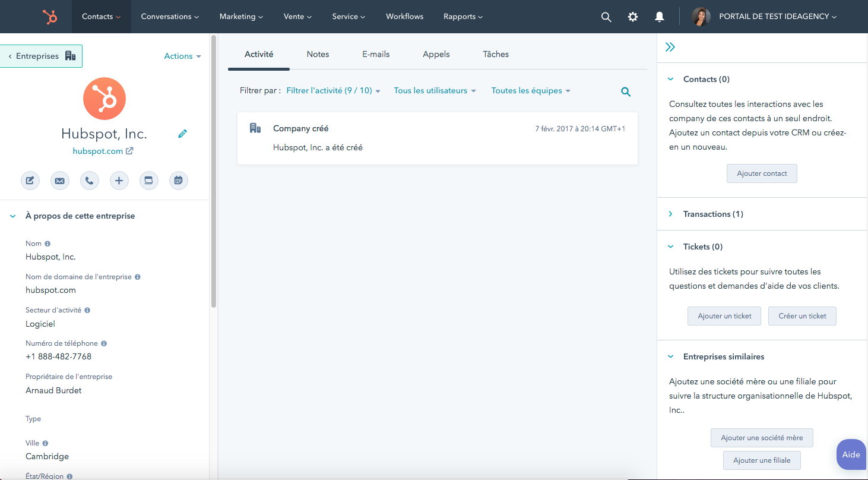The height and width of the screenshot is (480, 868).
Task: Switch to the Appels tab
Action: (x=436, y=54)
